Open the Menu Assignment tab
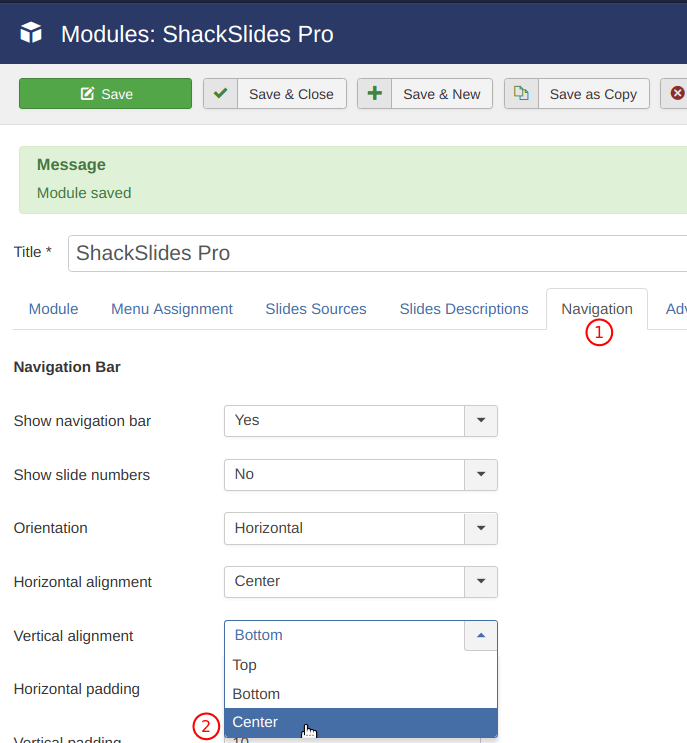687x743 pixels. (172, 309)
